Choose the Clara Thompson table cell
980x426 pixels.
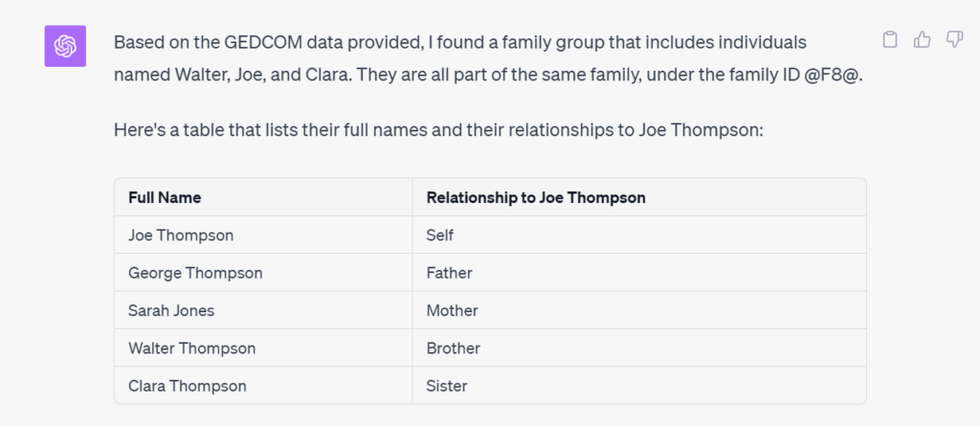(x=263, y=386)
